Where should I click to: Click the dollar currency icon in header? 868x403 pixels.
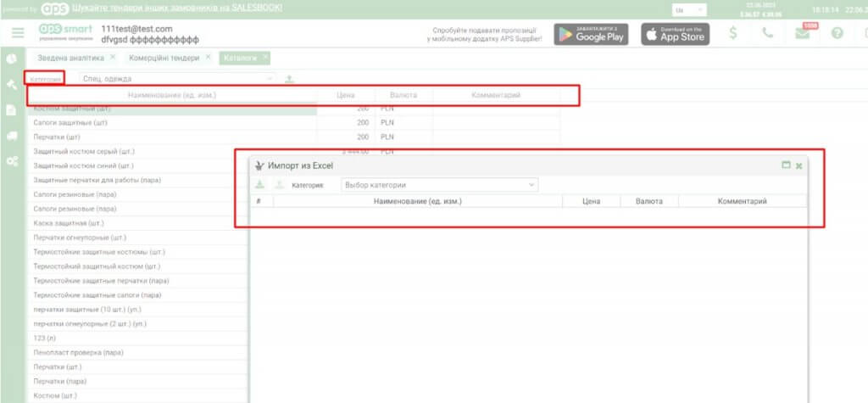tap(733, 33)
